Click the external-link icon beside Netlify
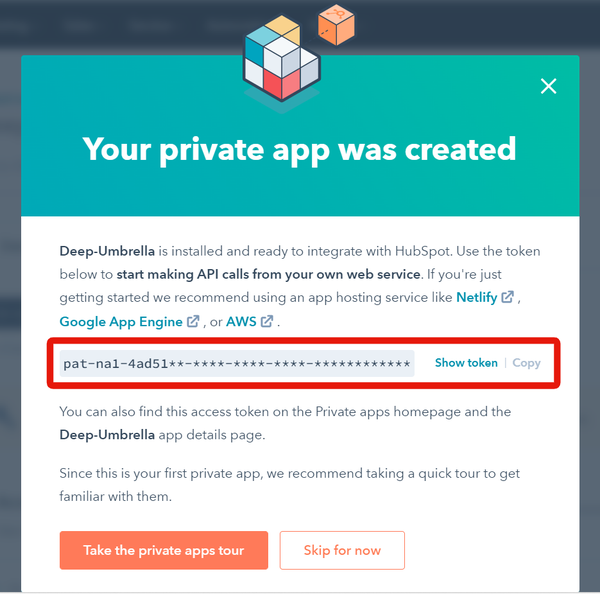Viewport: 600px width, 594px height. point(507,297)
